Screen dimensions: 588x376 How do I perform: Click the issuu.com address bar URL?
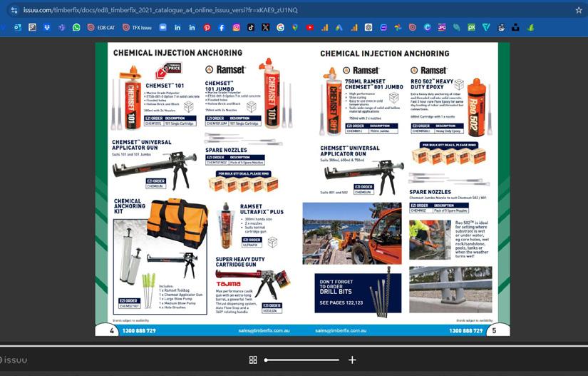[x=160, y=10]
